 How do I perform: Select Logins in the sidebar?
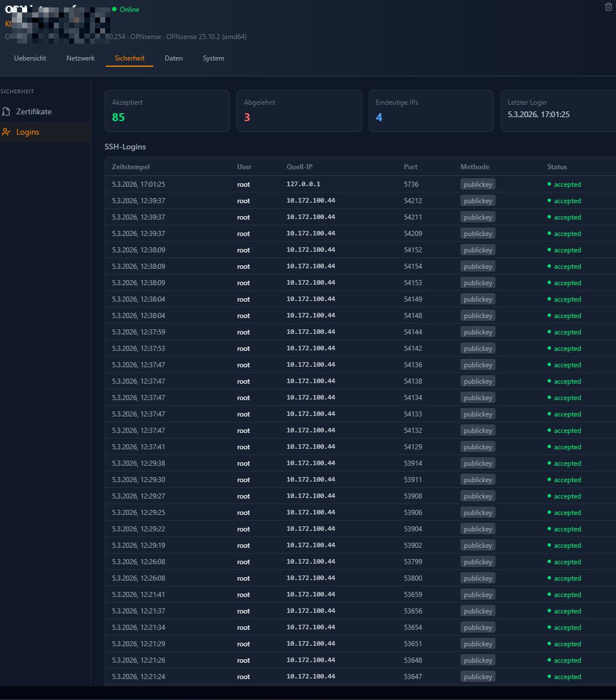coord(45,132)
